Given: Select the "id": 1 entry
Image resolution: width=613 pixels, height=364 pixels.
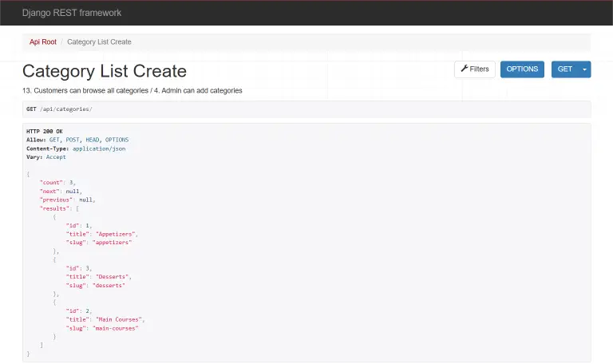Looking at the screenshot, I should 79,226.
